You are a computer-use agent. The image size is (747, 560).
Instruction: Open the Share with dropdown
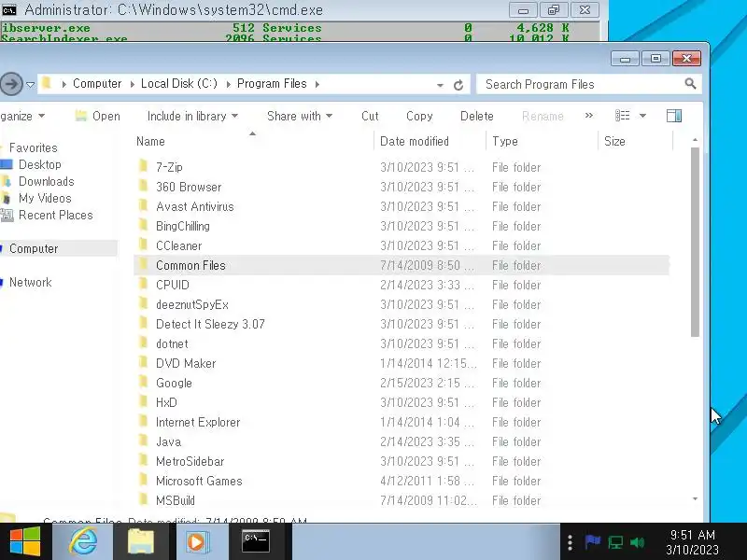pyautogui.click(x=300, y=116)
